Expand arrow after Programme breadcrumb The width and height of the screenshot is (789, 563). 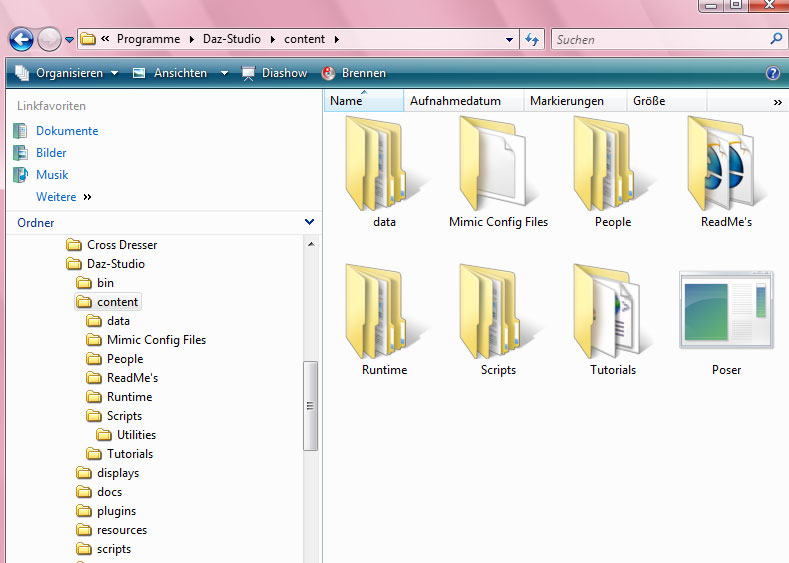192,39
